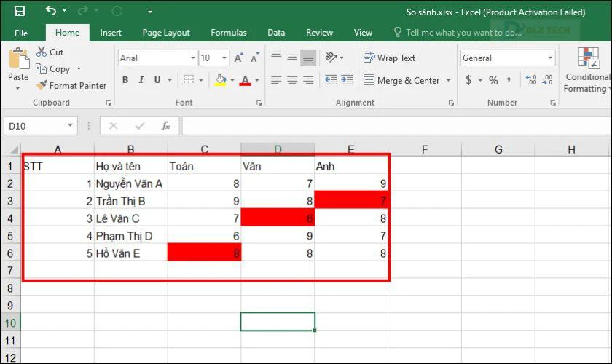Open the fill color palette arrow
The height and width of the screenshot is (364, 612).
[232, 80]
